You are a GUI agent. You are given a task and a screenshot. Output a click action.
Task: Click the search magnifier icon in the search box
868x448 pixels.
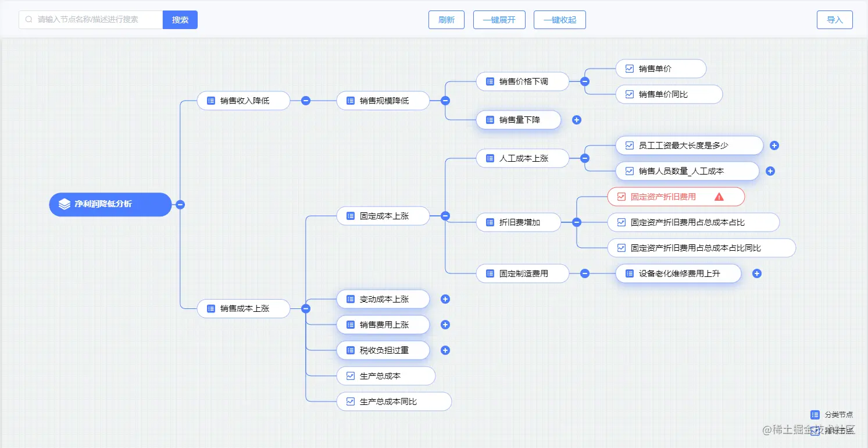click(x=28, y=19)
